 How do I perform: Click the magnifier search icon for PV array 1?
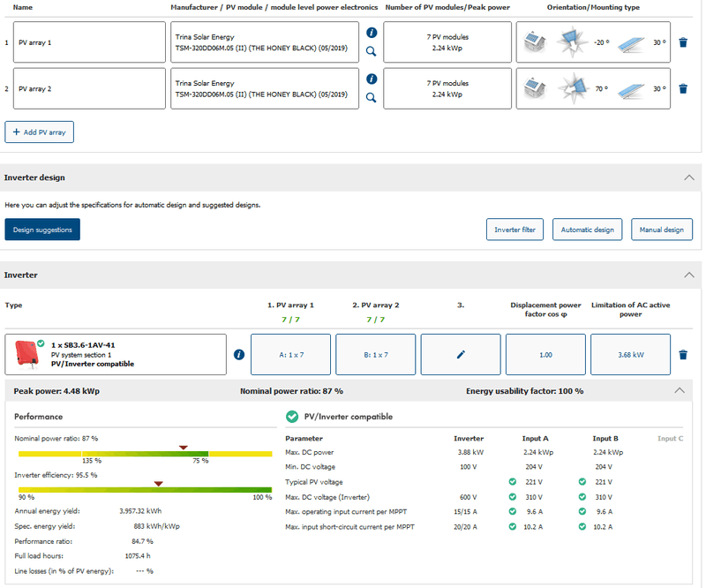372,51
